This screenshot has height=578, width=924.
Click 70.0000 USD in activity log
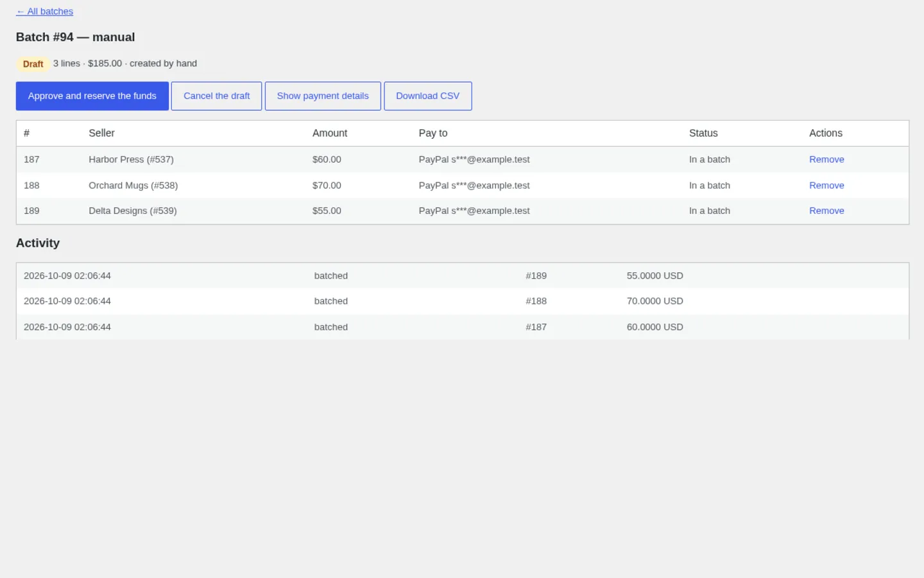point(655,301)
